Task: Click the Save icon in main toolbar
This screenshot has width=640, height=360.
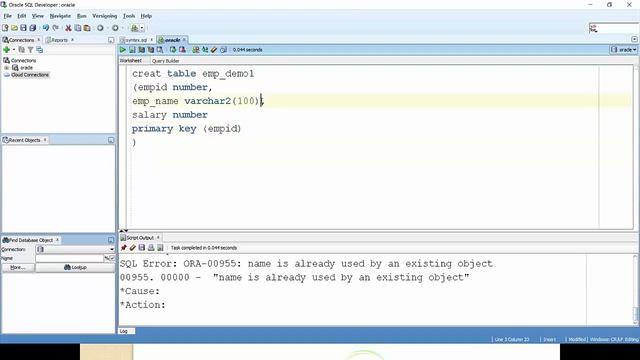Action: click(x=23, y=28)
